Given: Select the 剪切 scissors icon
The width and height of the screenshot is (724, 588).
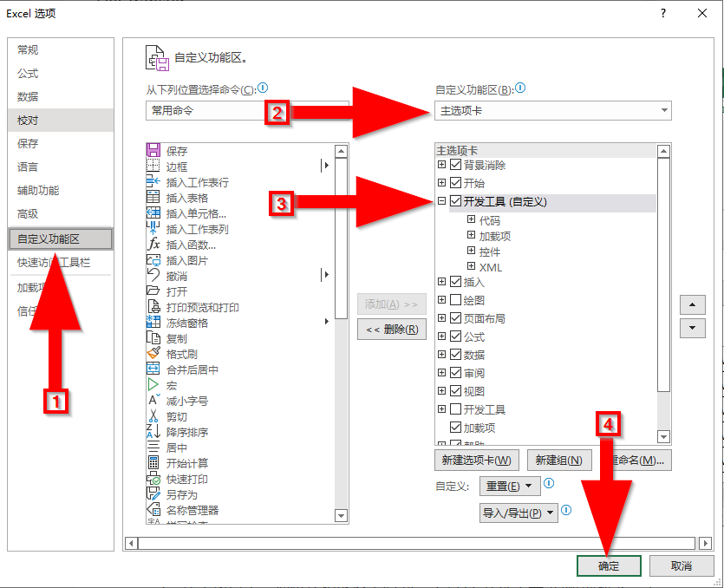Looking at the screenshot, I should pos(153,415).
